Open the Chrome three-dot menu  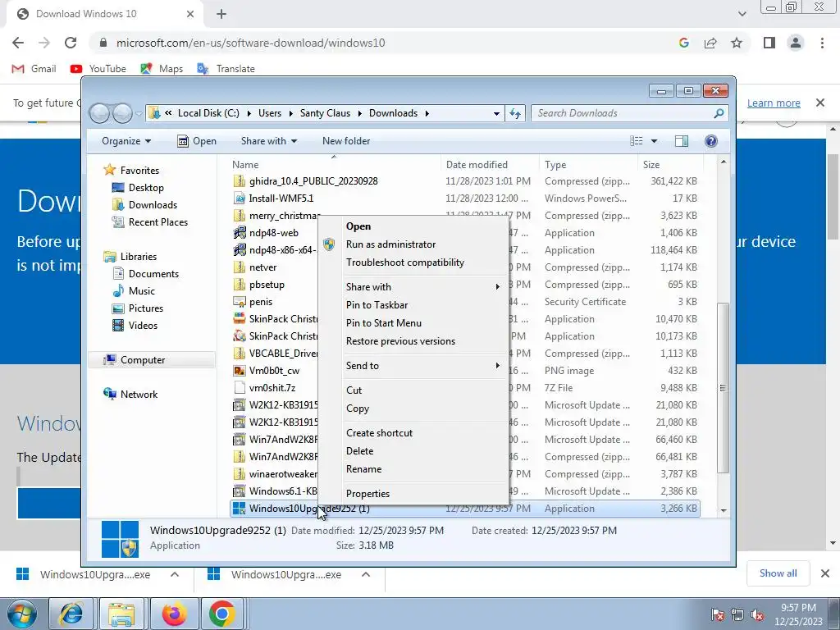click(822, 43)
